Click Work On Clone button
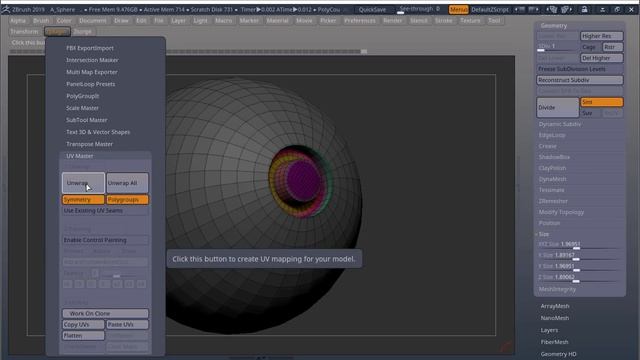640x360 pixels. coord(105,313)
